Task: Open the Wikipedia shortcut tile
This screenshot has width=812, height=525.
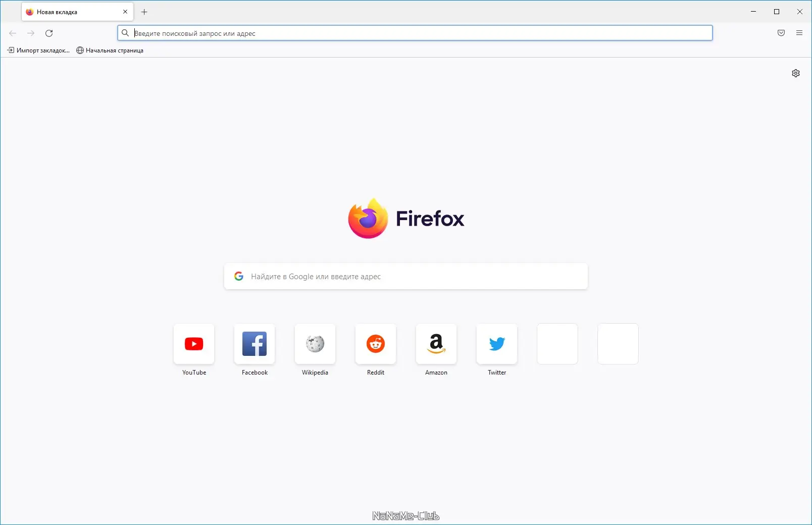Action: click(315, 344)
